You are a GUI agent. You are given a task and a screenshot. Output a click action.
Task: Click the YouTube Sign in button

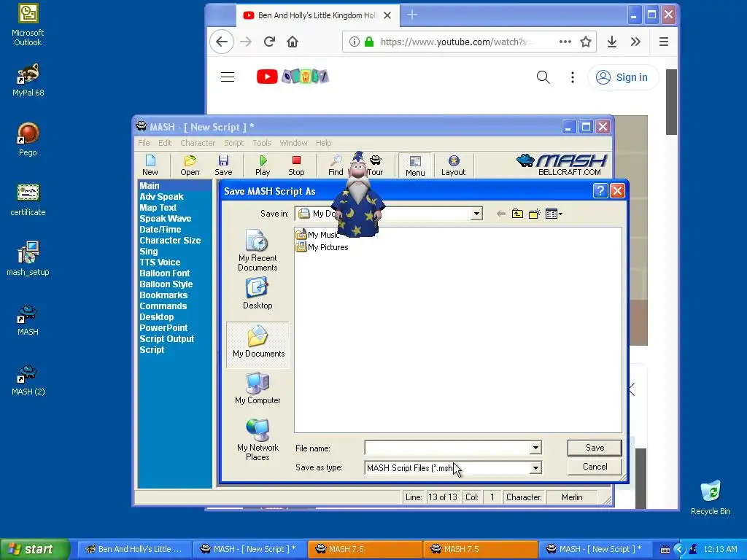[x=623, y=77]
